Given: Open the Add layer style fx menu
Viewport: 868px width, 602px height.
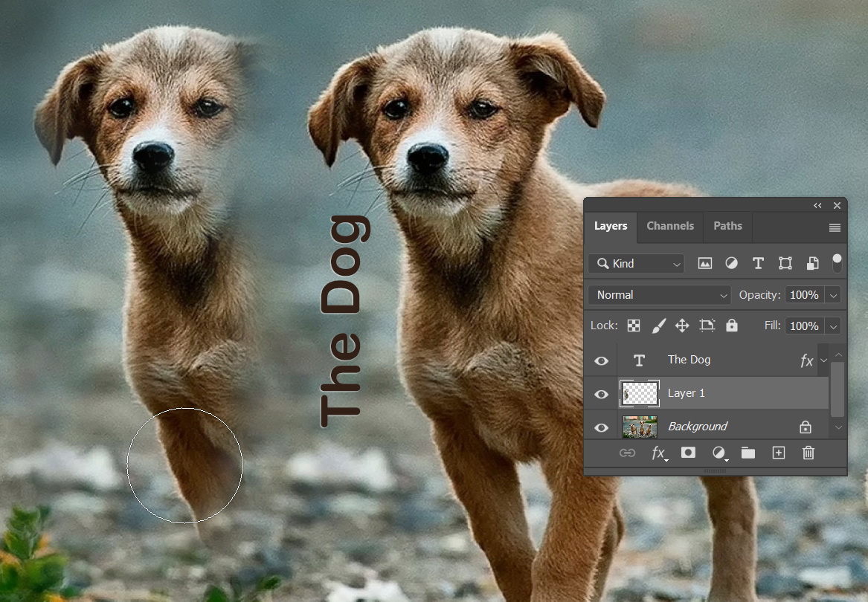Looking at the screenshot, I should [658, 453].
